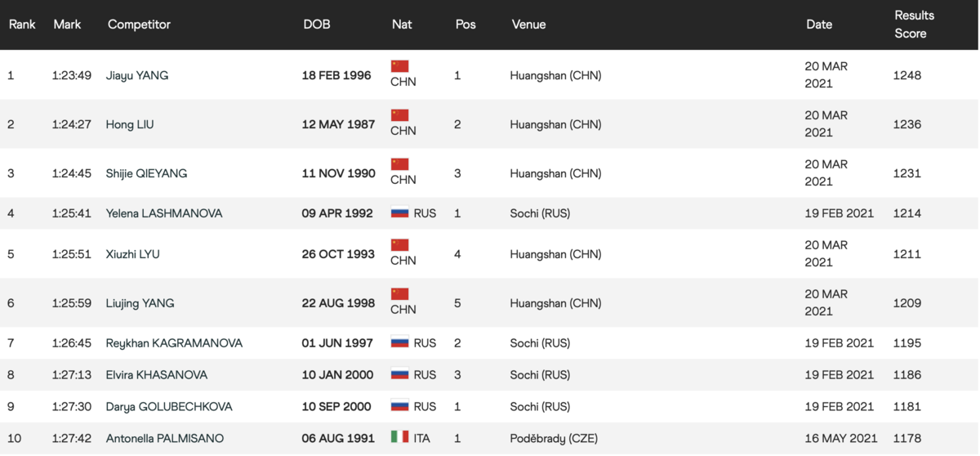Click the birth date 06 AUG 1991

pyautogui.click(x=338, y=439)
